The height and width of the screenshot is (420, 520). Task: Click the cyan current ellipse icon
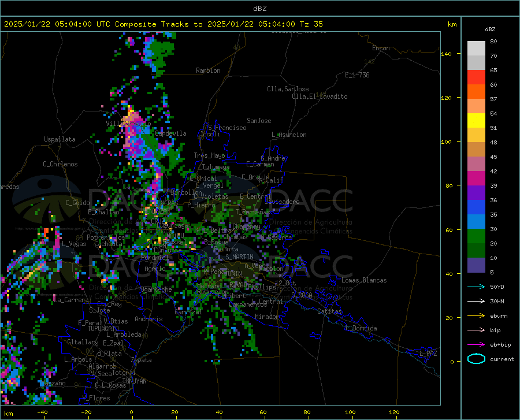(476, 359)
